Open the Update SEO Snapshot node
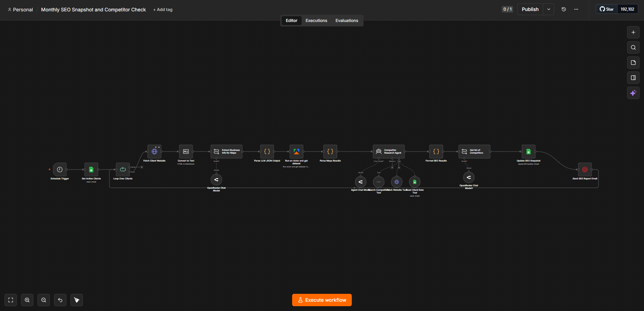The height and width of the screenshot is (311, 644). coord(528,152)
